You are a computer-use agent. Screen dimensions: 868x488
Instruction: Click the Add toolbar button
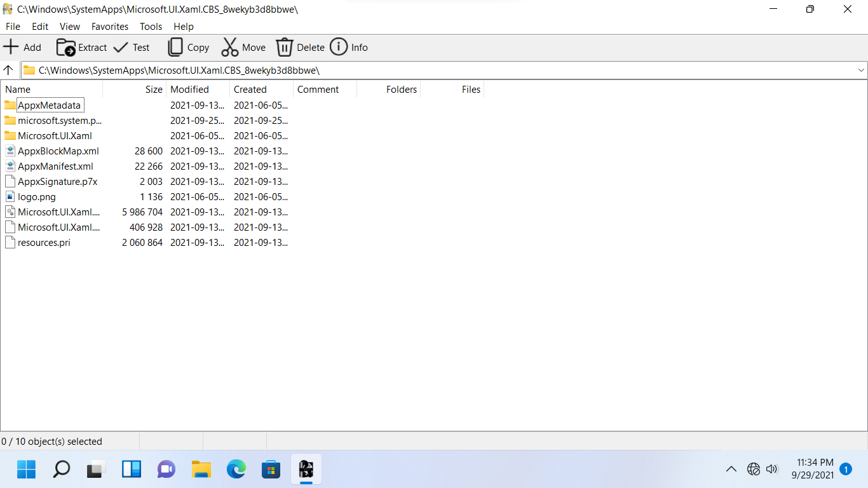tap(22, 47)
